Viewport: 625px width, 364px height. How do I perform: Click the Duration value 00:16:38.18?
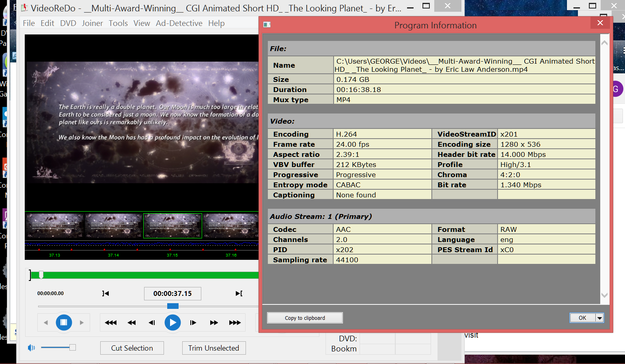click(464, 90)
